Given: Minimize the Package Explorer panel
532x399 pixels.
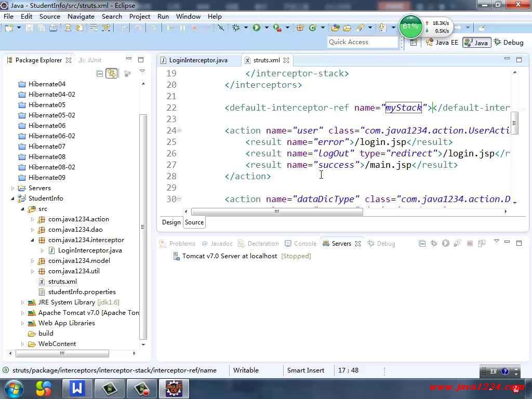Looking at the screenshot, I should pos(129,59).
